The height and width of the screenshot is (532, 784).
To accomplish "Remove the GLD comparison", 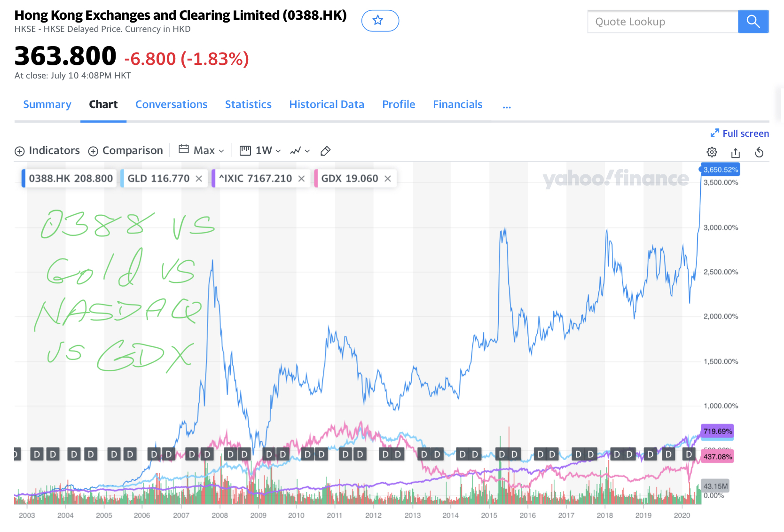I will pyautogui.click(x=199, y=179).
